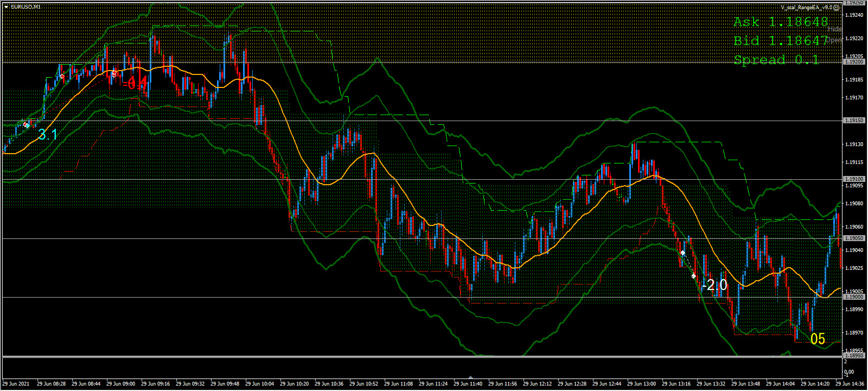868x391 pixels.
Task: Select the exit marker left of -2.0
Action: [x=694, y=276]
